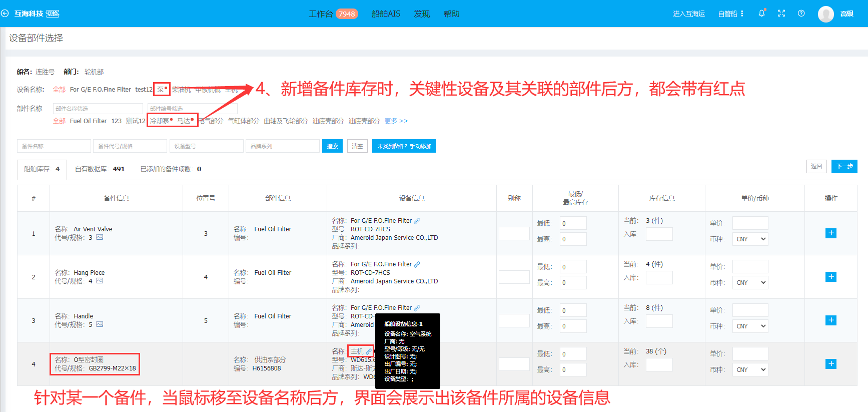868x412 pixels.
Task: Click link icon beside 主机 in row 4
Action: (x=369, y=351)
